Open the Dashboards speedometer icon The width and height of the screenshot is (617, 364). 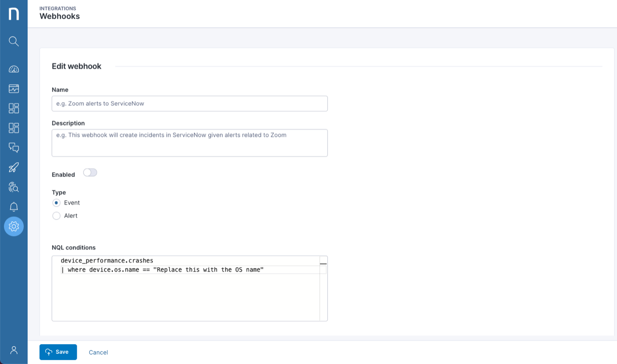(x=13, y=69)
